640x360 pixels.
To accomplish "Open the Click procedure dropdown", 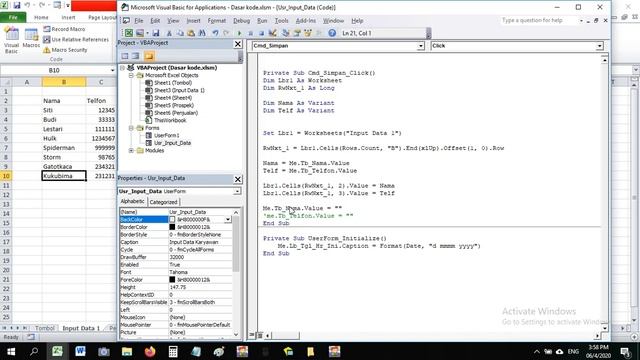I will click(x=599, y=46).
